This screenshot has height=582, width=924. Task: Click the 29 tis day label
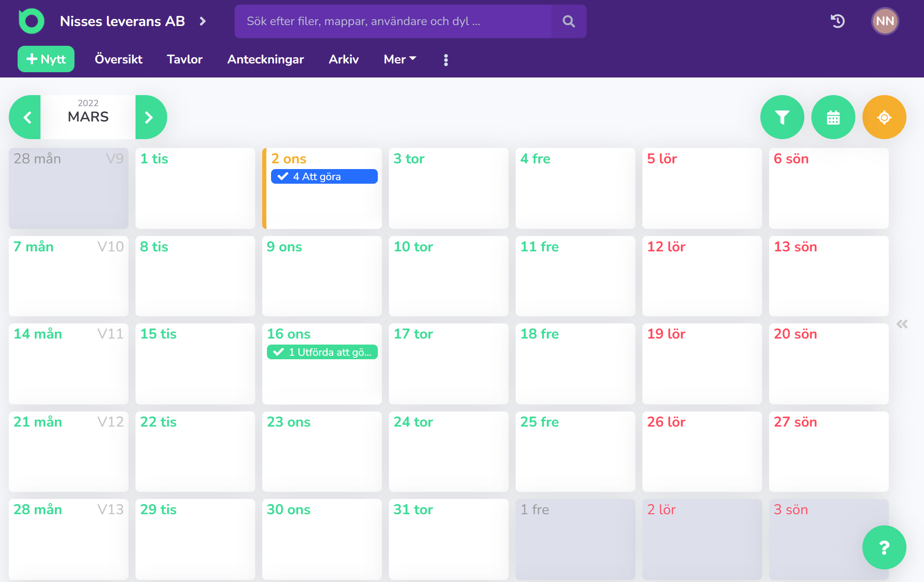[x=158, y=509]
